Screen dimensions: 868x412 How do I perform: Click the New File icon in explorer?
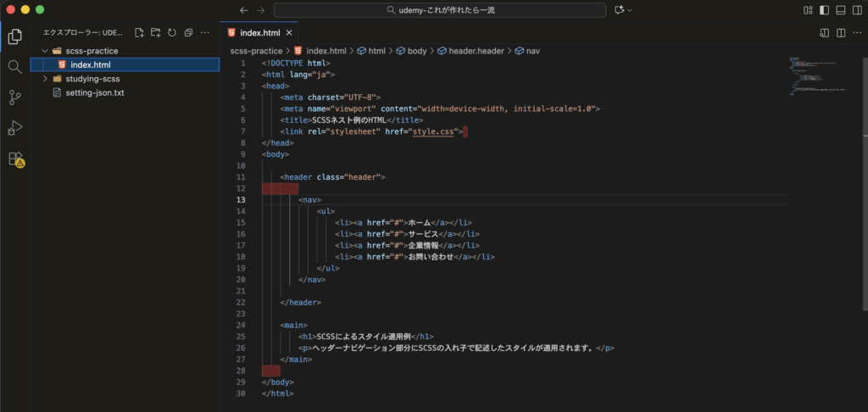[139, 33]
